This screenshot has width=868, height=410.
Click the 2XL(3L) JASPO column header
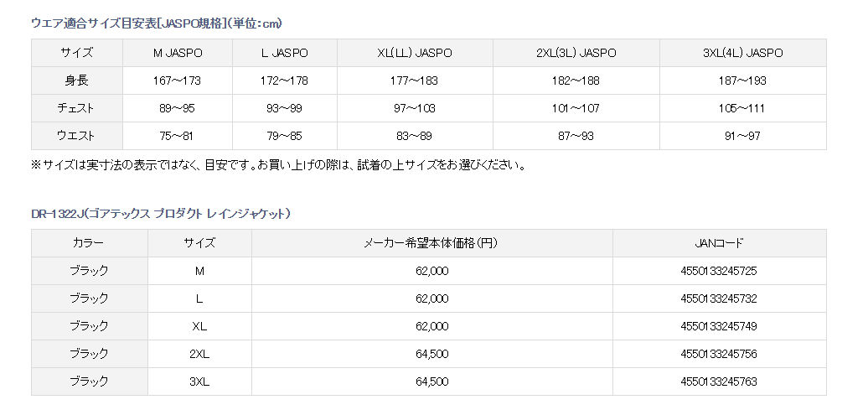pyautogui.click(x=576, y=53)
